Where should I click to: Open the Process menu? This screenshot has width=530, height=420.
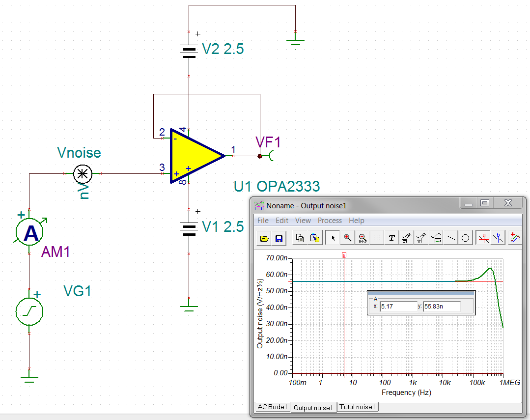point(330,221)
